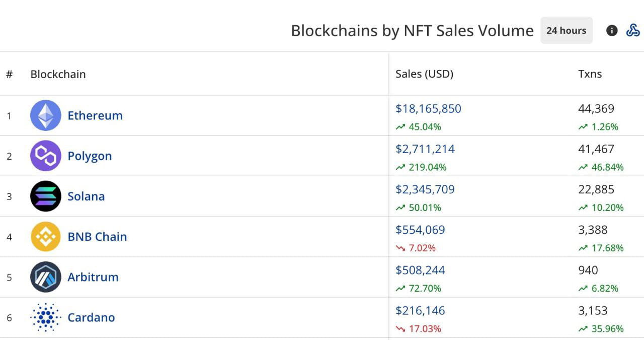Click the $18,165,850 Ethereum sales figure
The width and height of the screenshot is (644, 340).
[x=429, y=108]
